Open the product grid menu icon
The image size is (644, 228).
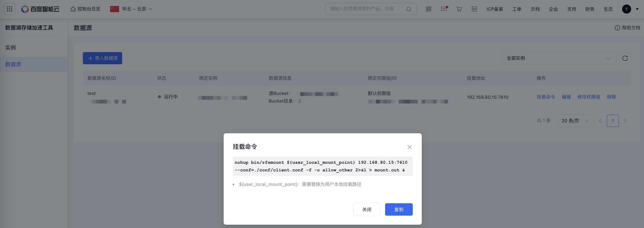click(10, 9)
